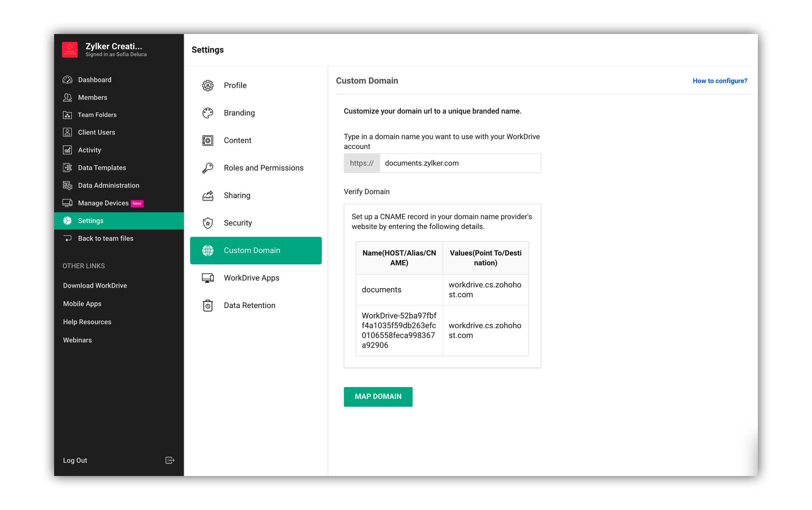Open Security via its shield icon
The width and height of the screenshot is (812, 510).
[208, 223]
